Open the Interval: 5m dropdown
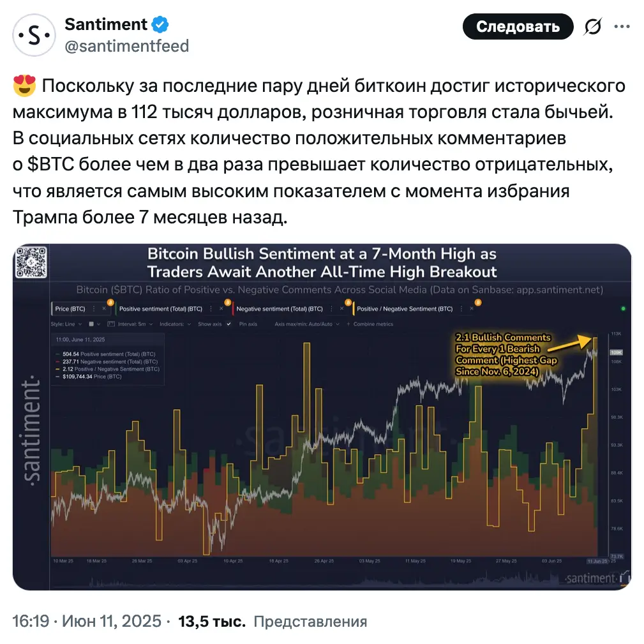Image resolution: width=644 pixels, height=644 pixels. tap(130, 324)
